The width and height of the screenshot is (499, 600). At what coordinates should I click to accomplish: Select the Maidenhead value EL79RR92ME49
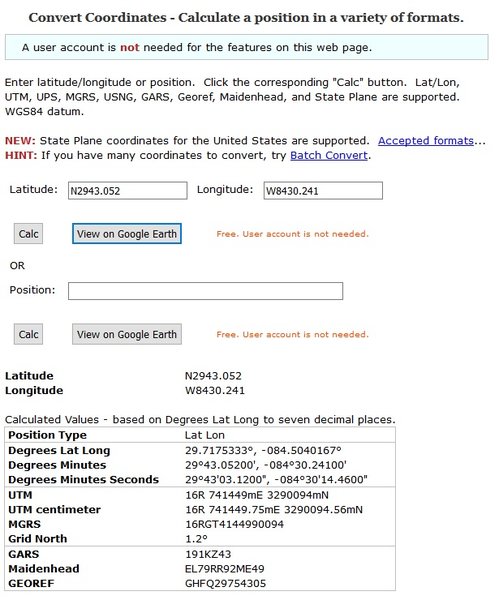[225, 569]
